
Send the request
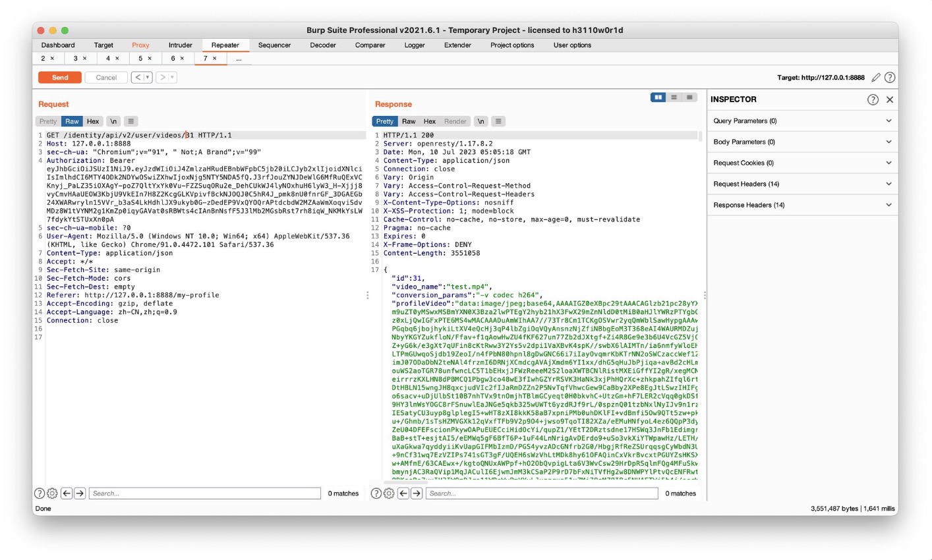pos(60,78)
